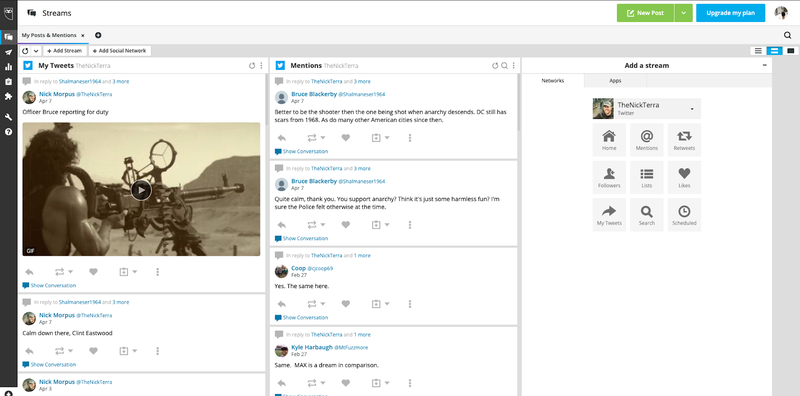This screenshot has height=396, width=800.
Task: Refresh the Mentions stream
Action: click(x=494, y=66)
